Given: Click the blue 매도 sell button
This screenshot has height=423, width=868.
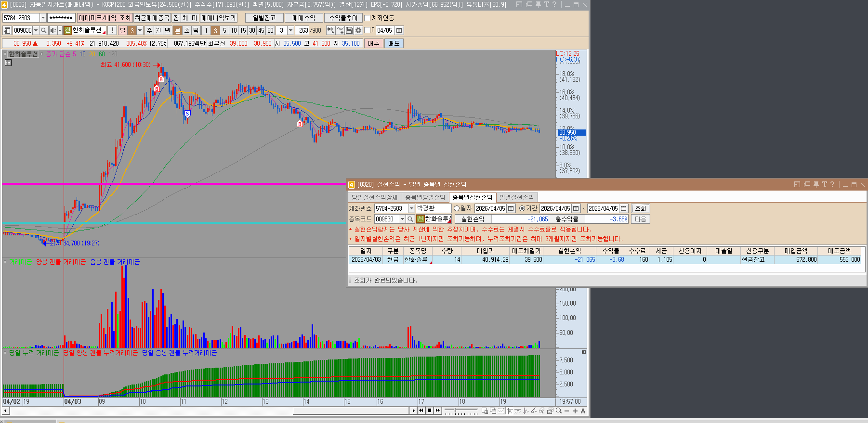Looking at the screenshot, I should coord(394,43).
